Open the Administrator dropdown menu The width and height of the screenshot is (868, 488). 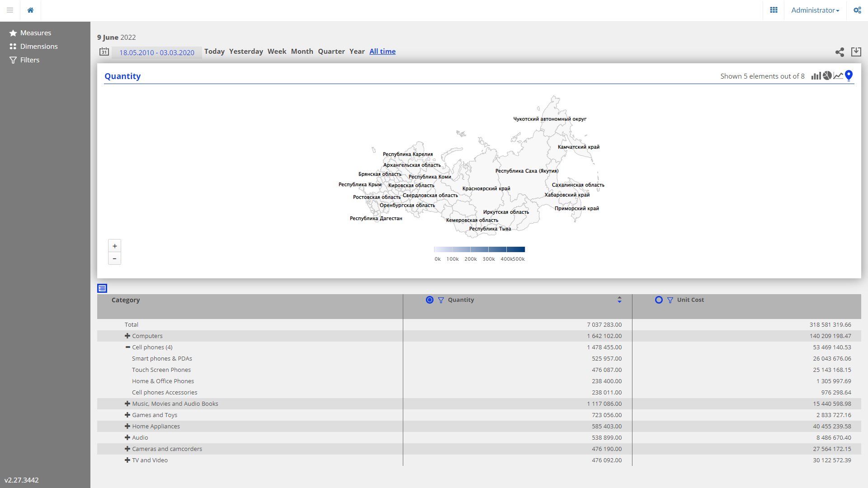click(815, 10)
